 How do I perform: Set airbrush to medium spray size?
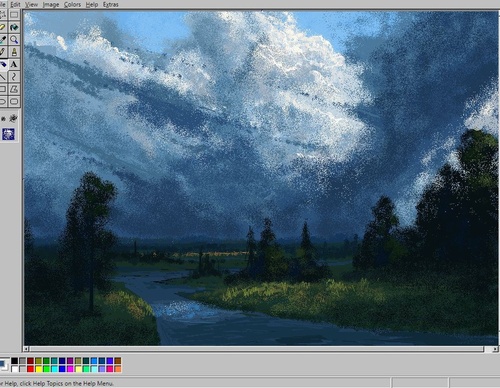click(13, 118)
